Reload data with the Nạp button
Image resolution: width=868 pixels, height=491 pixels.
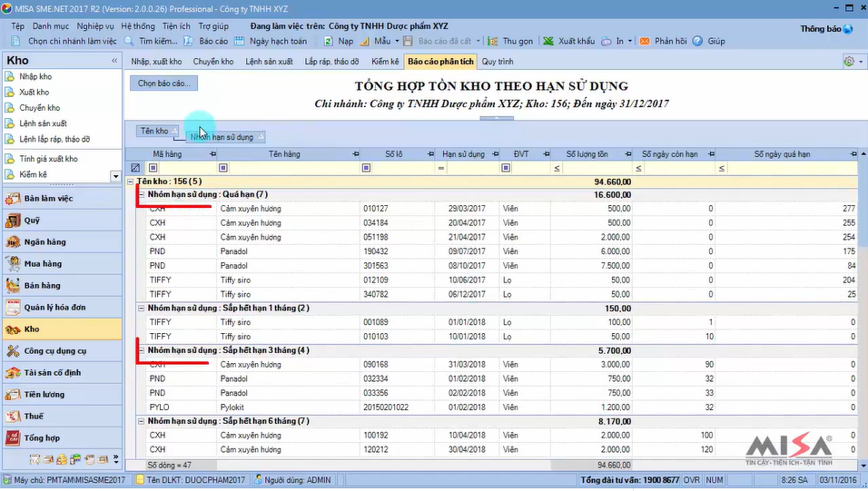click(339, 41)
